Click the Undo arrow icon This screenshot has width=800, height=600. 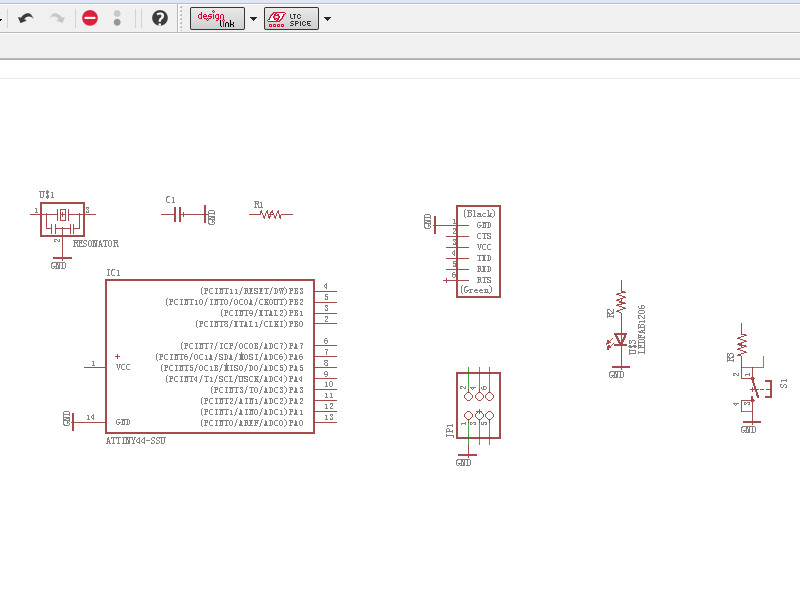click(x=26, y=19)
